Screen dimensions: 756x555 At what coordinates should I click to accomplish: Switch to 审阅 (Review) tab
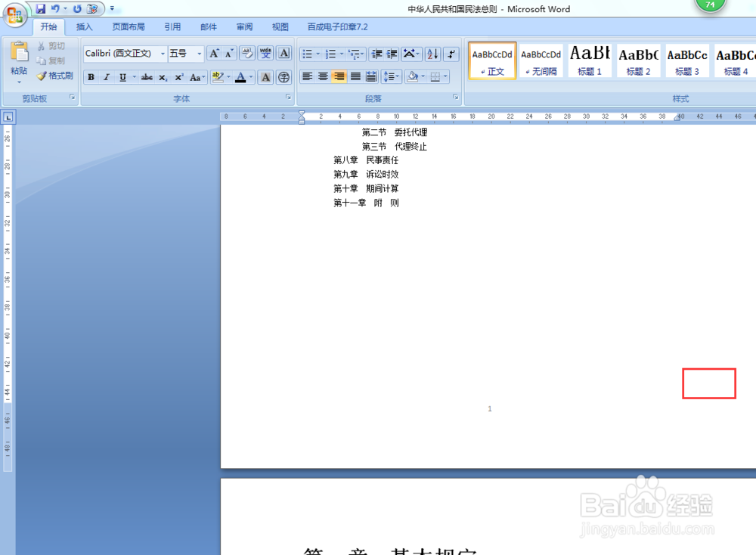244,27
